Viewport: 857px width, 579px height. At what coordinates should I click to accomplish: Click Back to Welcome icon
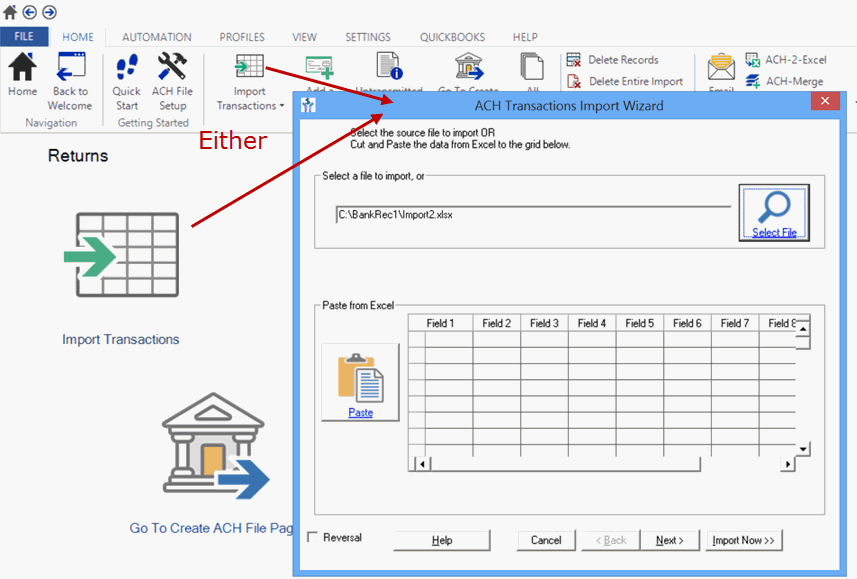point(70,69)
